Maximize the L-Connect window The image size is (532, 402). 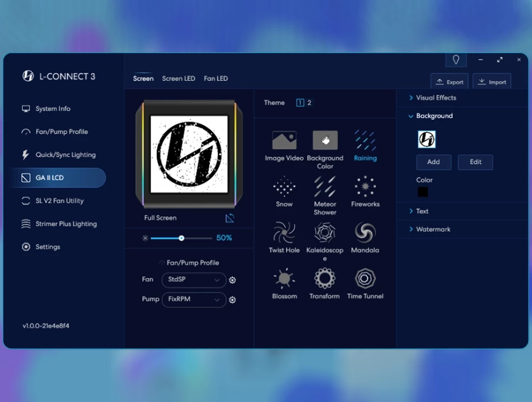pyautogui.click(x=500, y=60)
